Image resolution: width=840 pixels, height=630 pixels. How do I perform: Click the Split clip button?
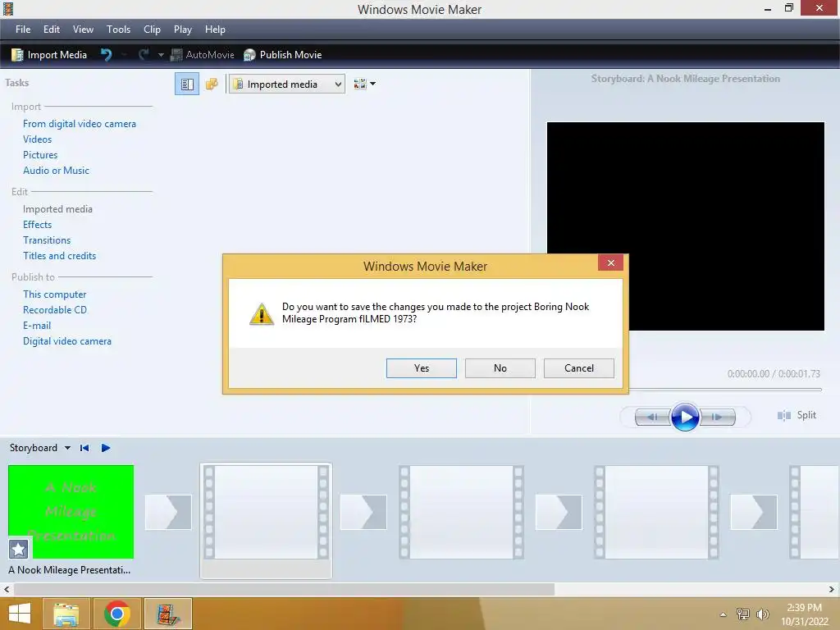[x=797, y=415]
